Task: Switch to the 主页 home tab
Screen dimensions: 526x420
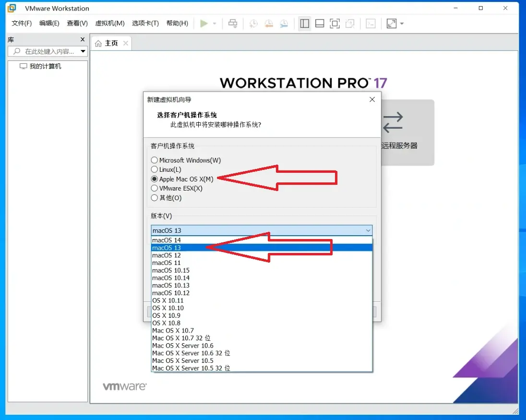Action: (x=111, y=43)
